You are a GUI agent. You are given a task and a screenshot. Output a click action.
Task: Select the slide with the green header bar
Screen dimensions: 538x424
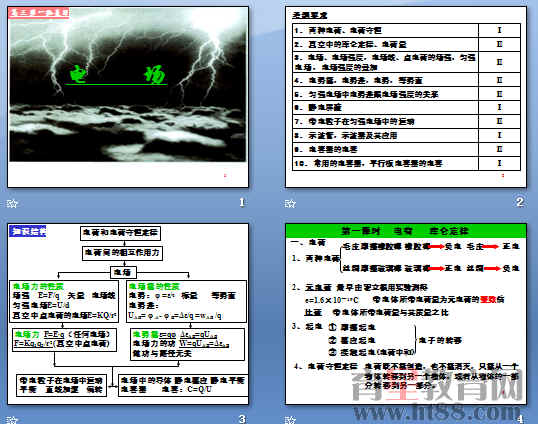(406, 314)
